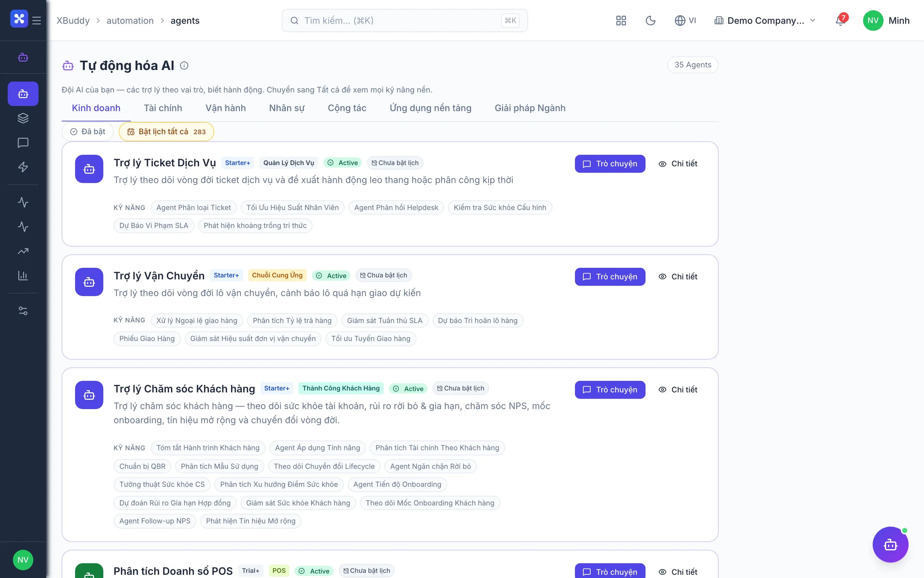Click the robot icon at sidebar top

click(23, 57)
